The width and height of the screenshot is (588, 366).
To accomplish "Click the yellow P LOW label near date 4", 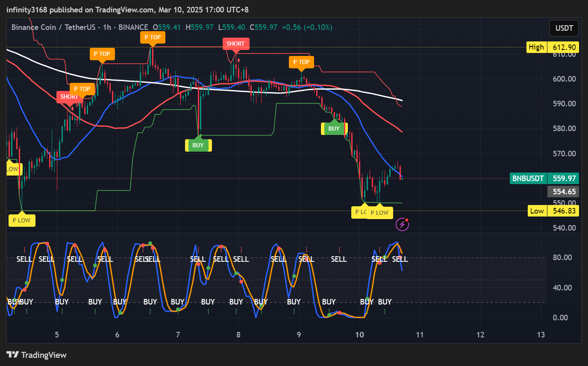I will click(x=21, y=220).
